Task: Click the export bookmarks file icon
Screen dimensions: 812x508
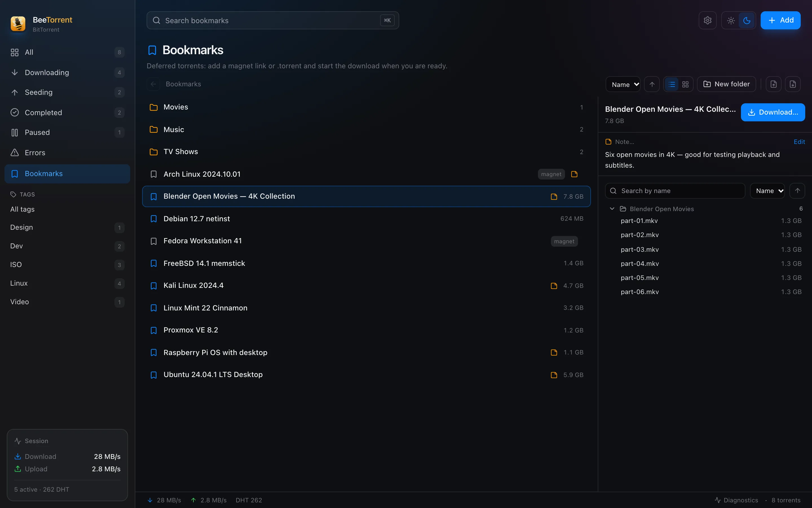Action: (773, 84)
